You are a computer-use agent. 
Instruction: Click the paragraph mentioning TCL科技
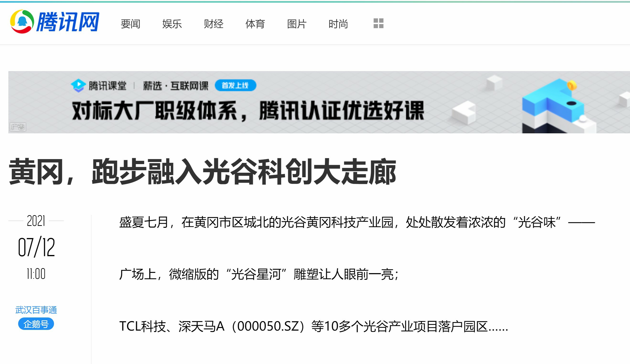[x=313, y=326]
